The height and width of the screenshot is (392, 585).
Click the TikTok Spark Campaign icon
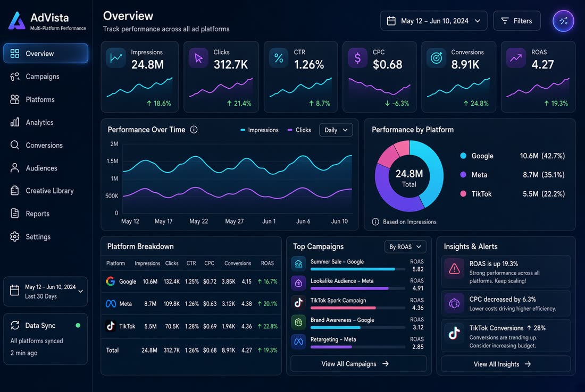[298, 303]
